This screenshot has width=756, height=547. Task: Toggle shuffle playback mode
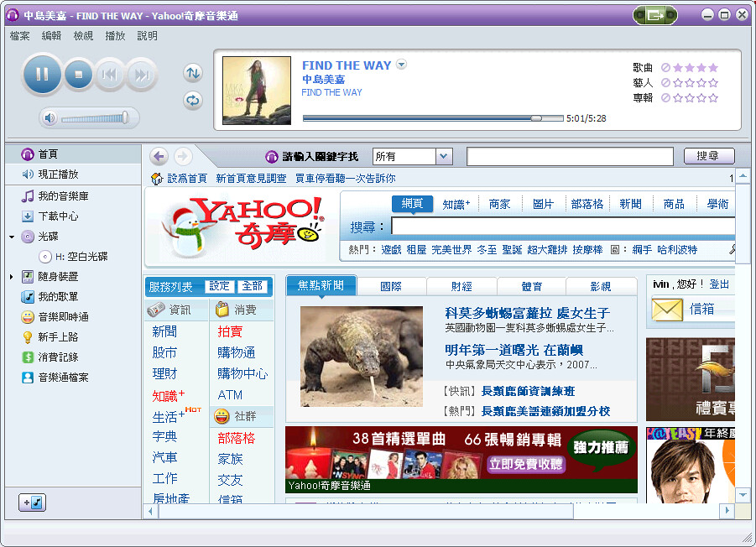193,73
